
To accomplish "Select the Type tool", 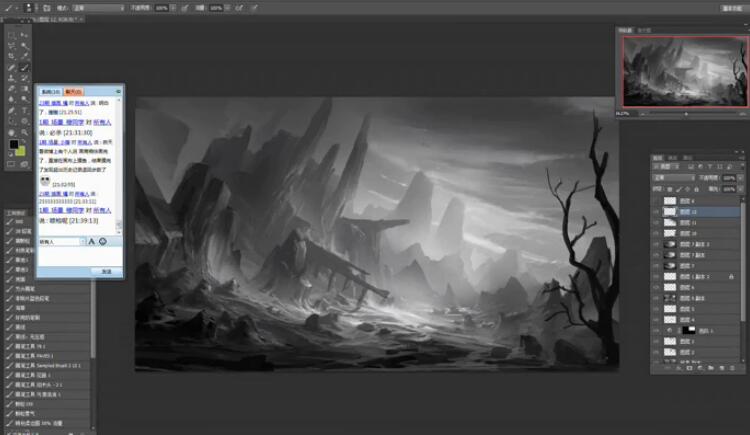I will (x=24, y=111).
